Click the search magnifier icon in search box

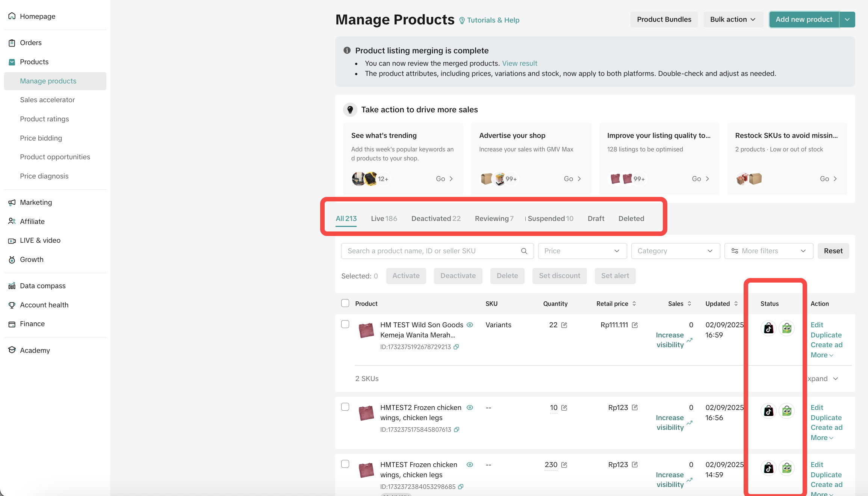click(x=524, y=251)
